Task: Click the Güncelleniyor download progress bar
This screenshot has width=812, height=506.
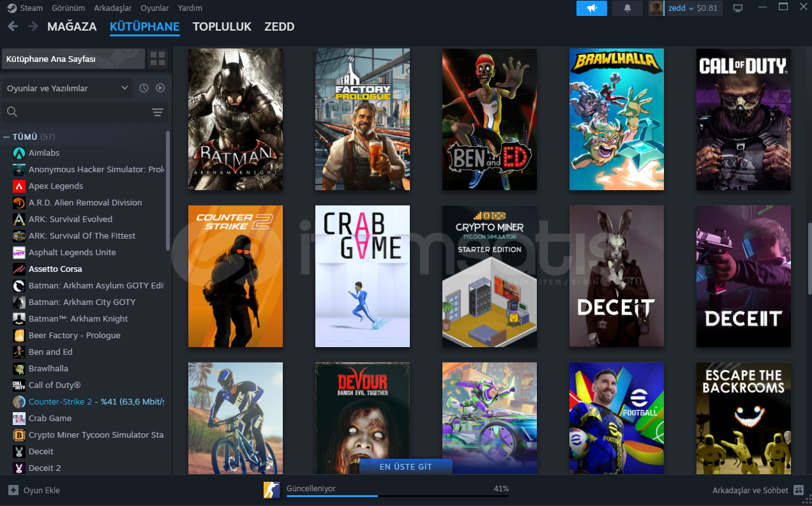Action: point(398,496)
